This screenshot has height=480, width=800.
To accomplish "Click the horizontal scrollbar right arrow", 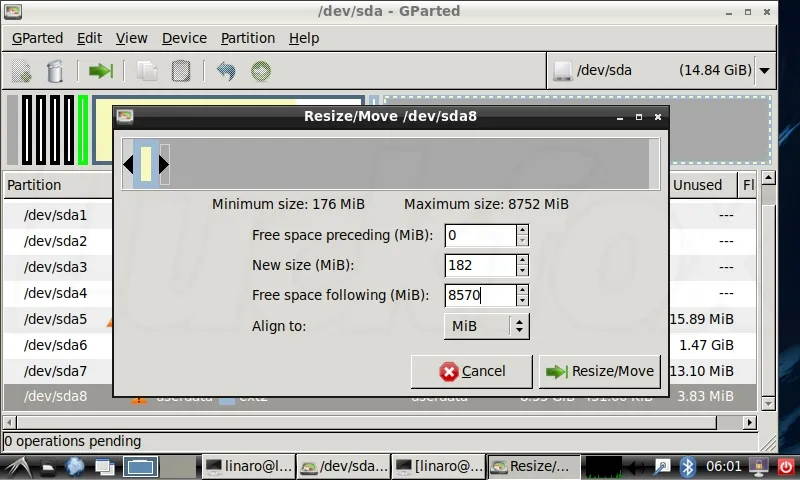I will (x=749, y=422).
